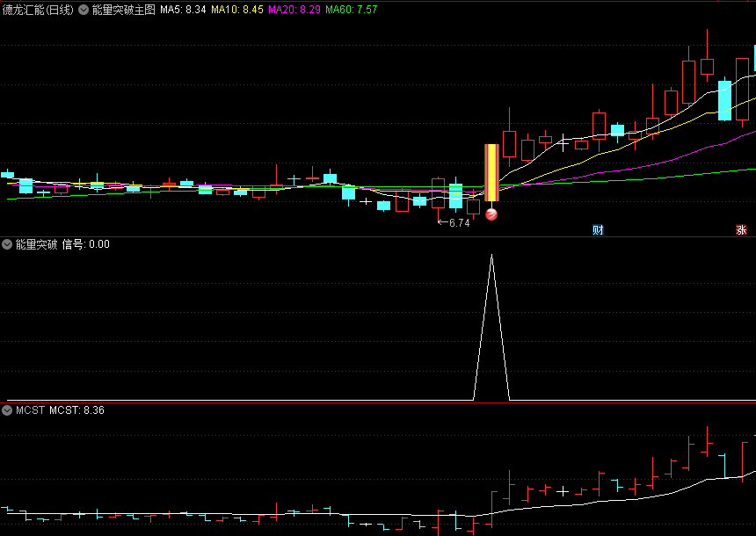Click the MA10: 8.45 value
The width and height of the screenshot is (756, 536).
[237, 10]
